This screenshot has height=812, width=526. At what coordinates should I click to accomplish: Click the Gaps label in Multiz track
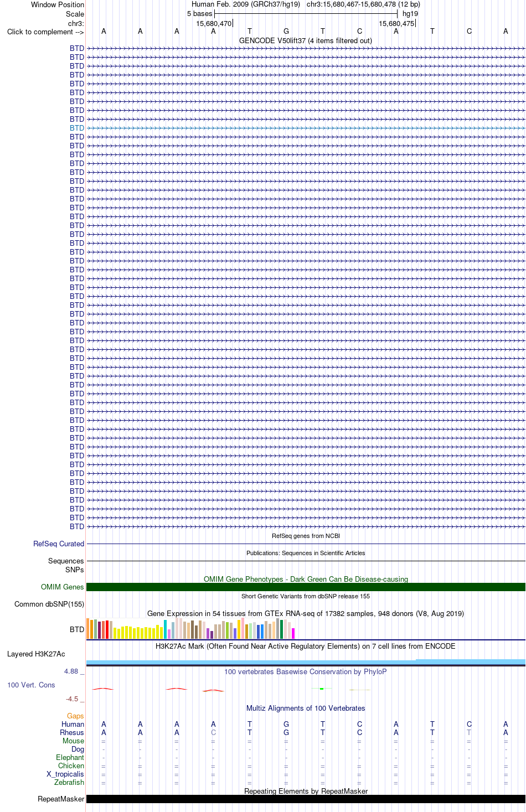point(76,716)
